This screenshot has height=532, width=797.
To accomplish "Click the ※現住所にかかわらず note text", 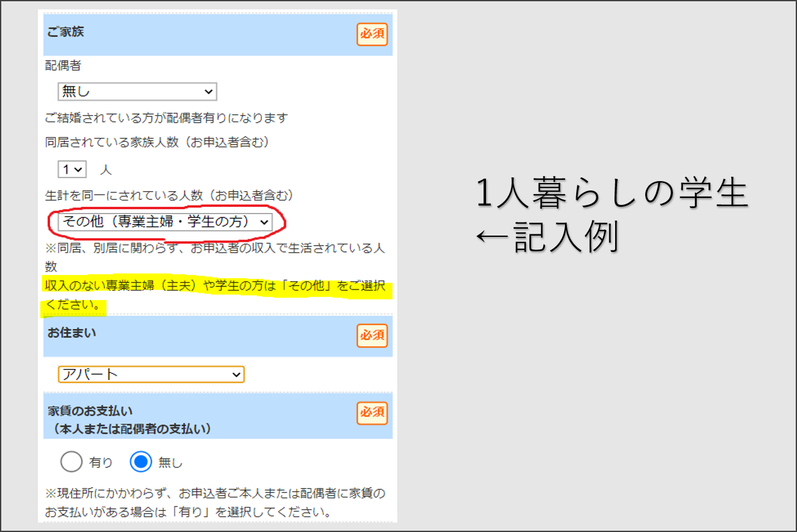I will [215, 502].
